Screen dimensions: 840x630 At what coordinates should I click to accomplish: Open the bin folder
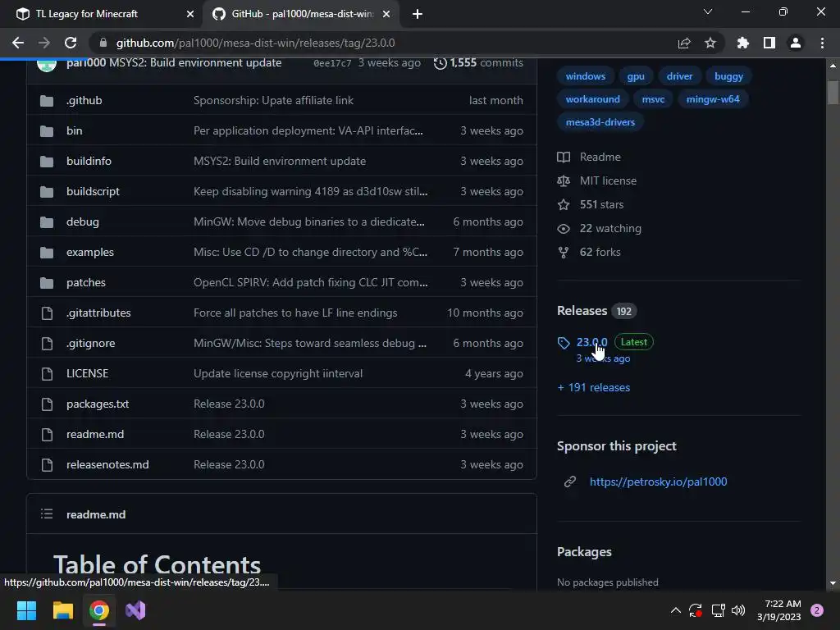[75, 130]
